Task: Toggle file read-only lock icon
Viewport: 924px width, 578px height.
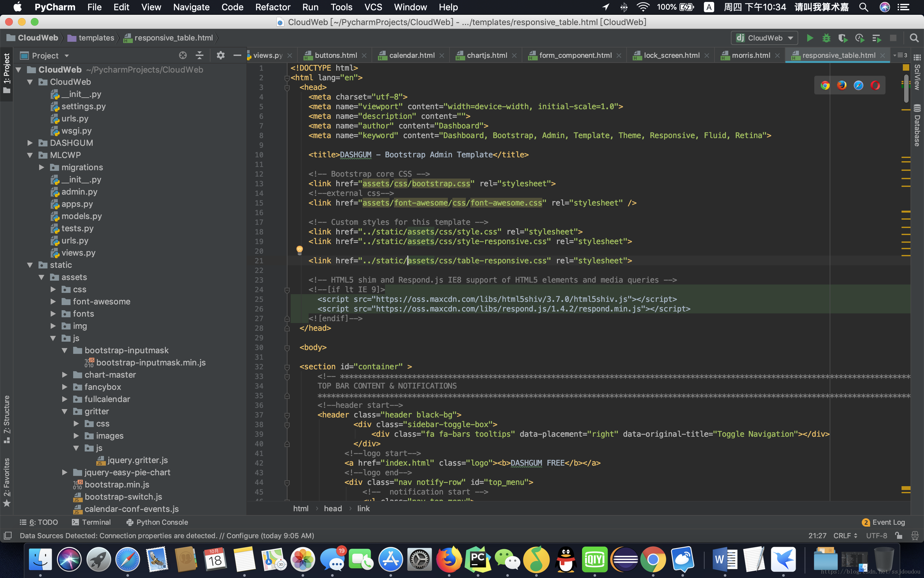Action: click(x=899, y=536)
